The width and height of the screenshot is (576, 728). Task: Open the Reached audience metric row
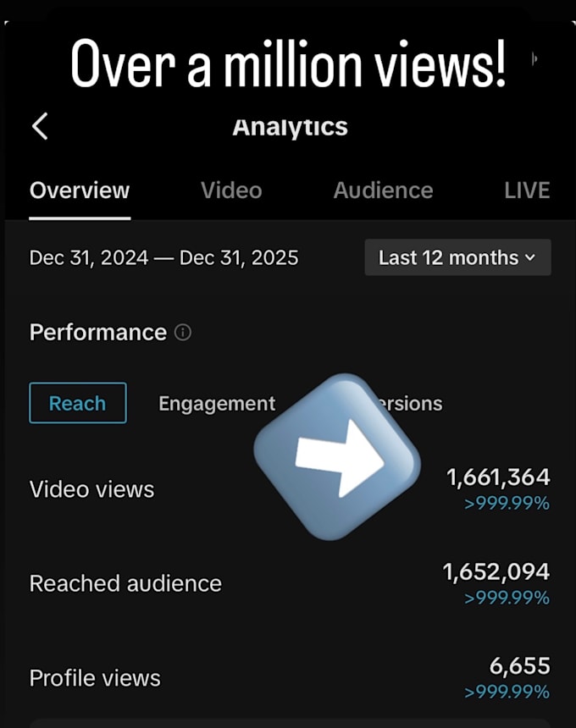[290, 583]
